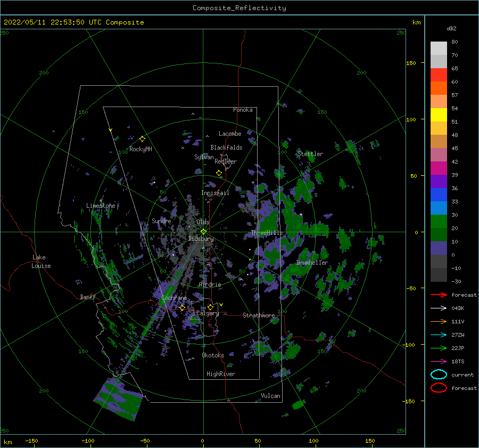Click the Calgary city label
Screen dimensions: 479x448
[208, 313]
